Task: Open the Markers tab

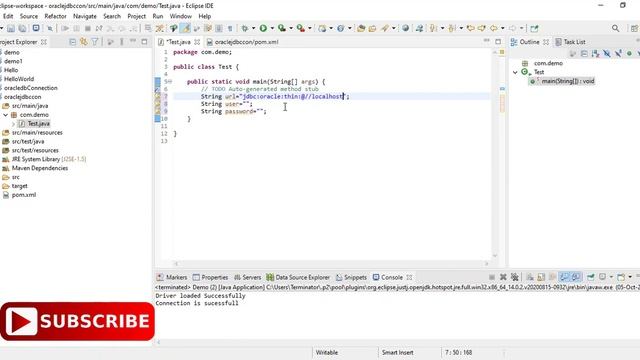Action: (172, 277)
